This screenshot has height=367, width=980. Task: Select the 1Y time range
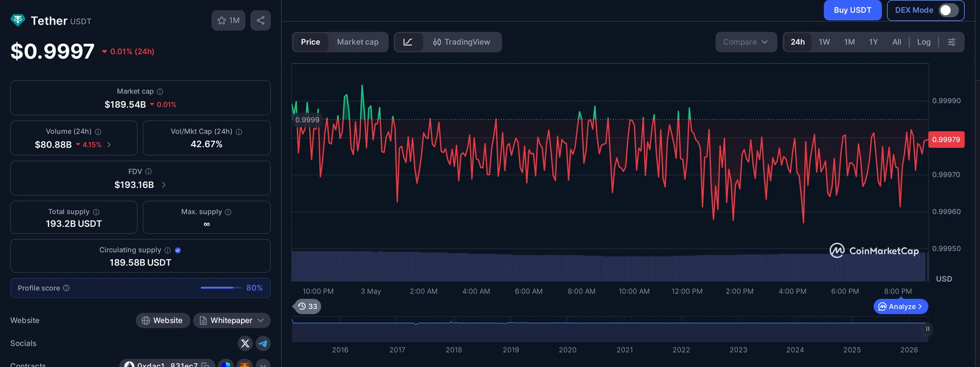click(874, 42)
